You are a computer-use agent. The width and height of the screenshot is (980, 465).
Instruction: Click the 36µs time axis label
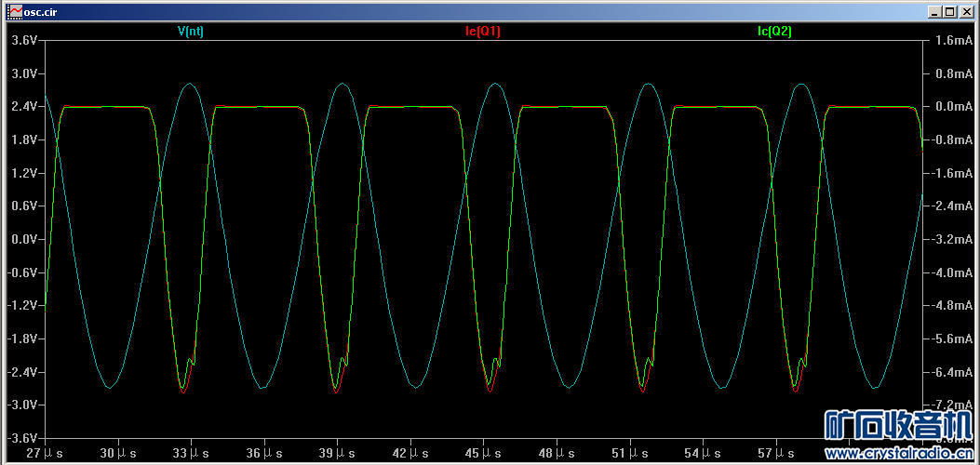click(264, 452)
